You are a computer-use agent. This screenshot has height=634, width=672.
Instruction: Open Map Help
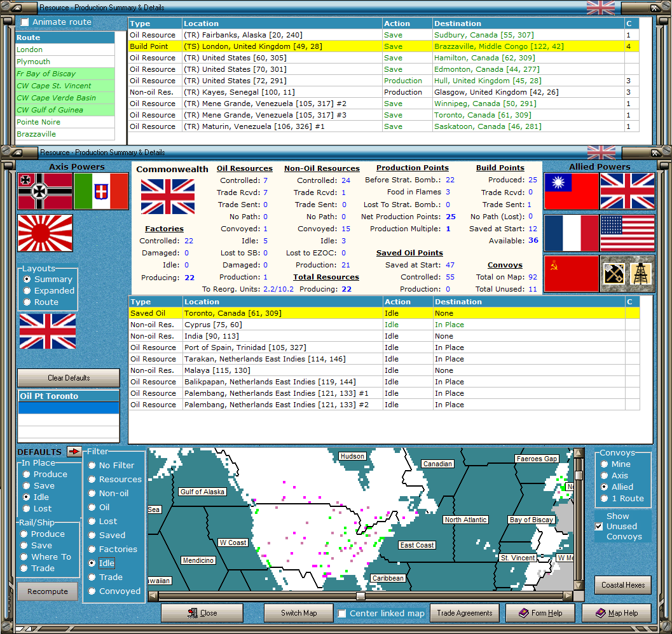tap(616, 613)
